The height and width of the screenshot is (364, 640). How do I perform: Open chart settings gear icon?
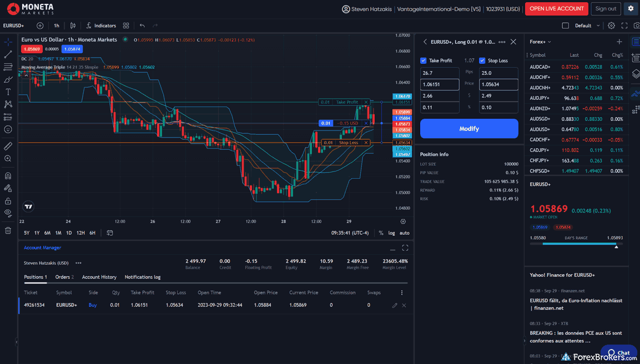click(x=611, y=26)
